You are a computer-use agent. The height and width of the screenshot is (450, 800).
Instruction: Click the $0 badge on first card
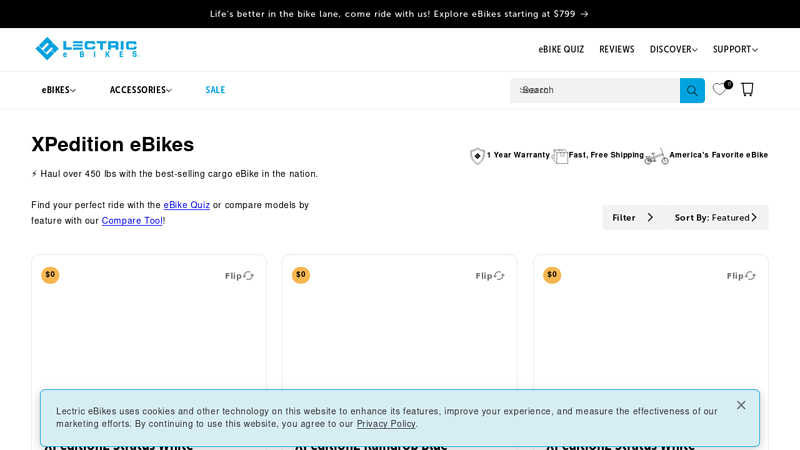[50, 275]
